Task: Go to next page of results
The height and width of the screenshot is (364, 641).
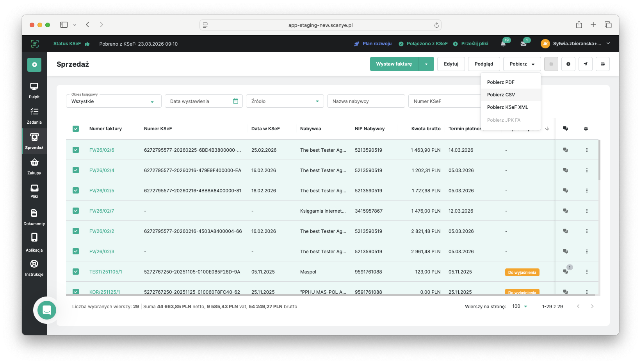Action: tap(592, 306)
